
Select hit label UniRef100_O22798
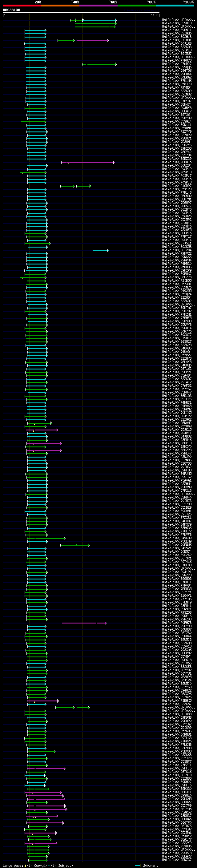coord(177,504)
